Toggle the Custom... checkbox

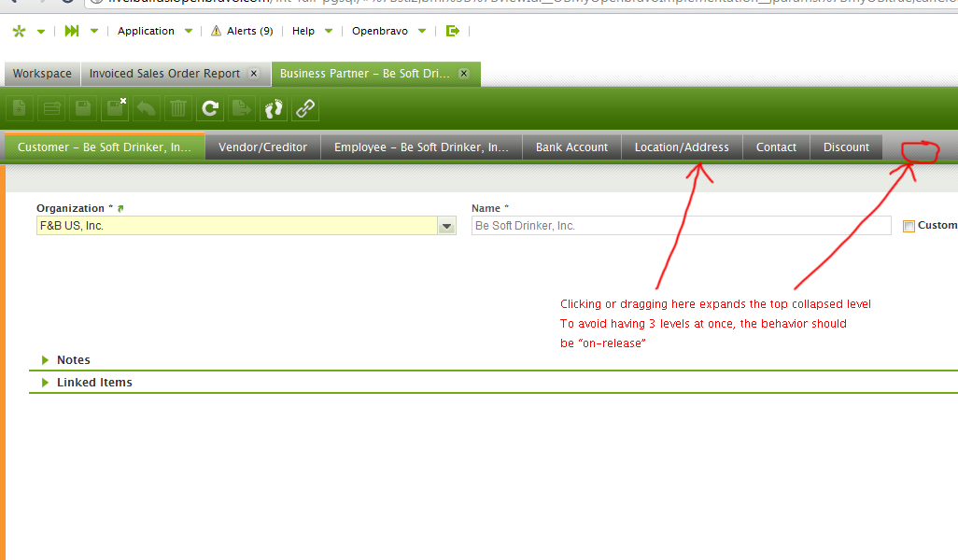pos(909,226)
